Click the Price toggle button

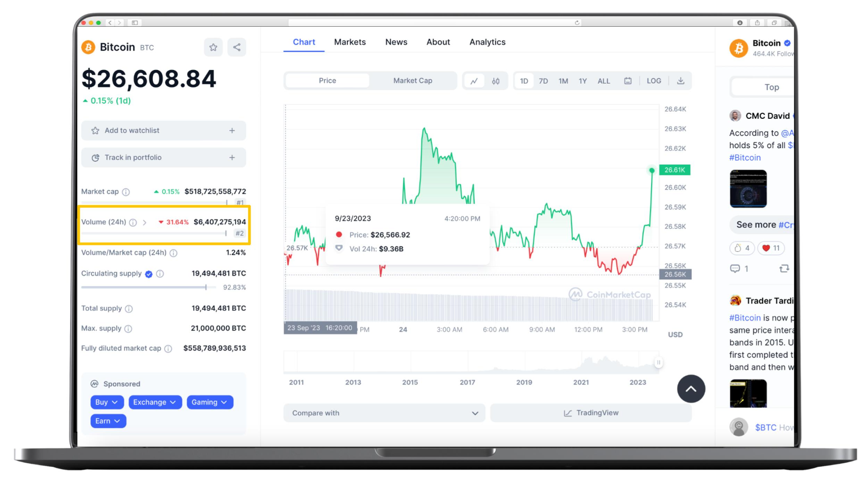coord(327,80)
